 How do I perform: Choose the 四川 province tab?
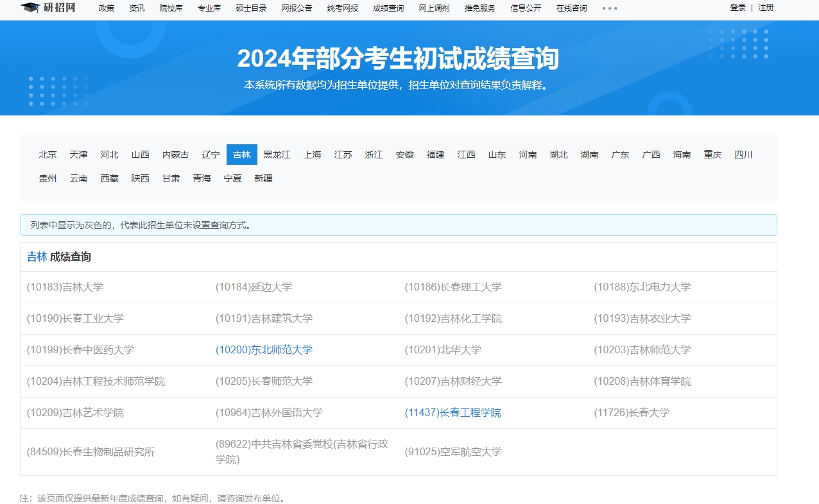(744, 155)
